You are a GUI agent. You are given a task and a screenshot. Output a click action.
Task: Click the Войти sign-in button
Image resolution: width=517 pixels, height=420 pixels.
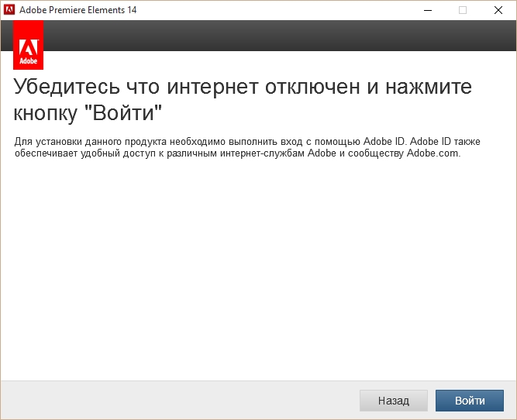(470, 401)
